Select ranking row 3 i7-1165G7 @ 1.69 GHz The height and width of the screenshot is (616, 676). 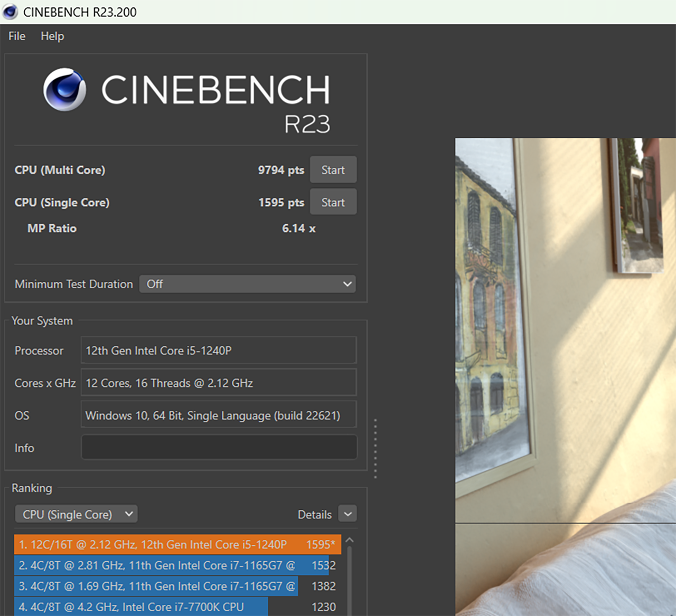[178, 586]
